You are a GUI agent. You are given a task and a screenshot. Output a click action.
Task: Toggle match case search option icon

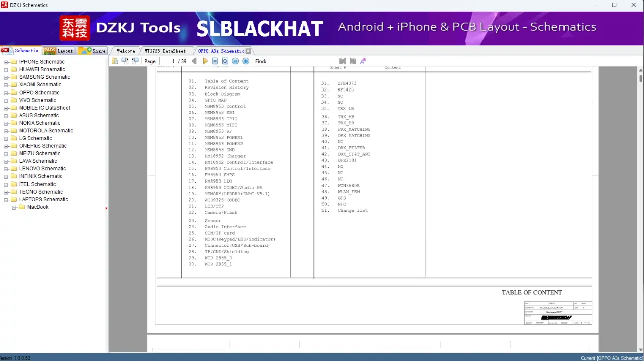click(x=363, y=61)
